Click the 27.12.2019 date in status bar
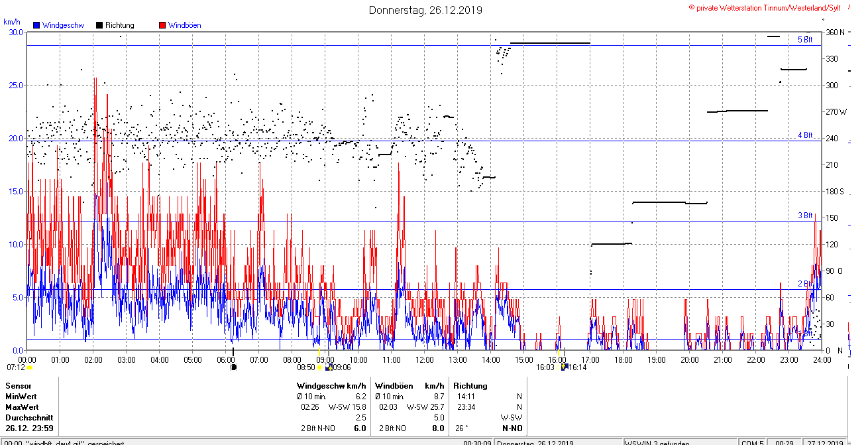868x445 pixels. pos(825,442)
